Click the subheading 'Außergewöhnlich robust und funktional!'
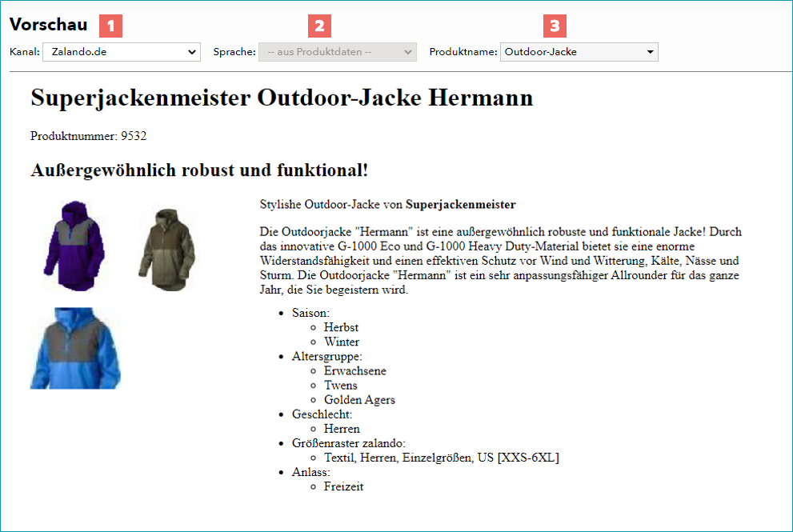The width and height of the screenshot is (793, 532). [199, 170]
